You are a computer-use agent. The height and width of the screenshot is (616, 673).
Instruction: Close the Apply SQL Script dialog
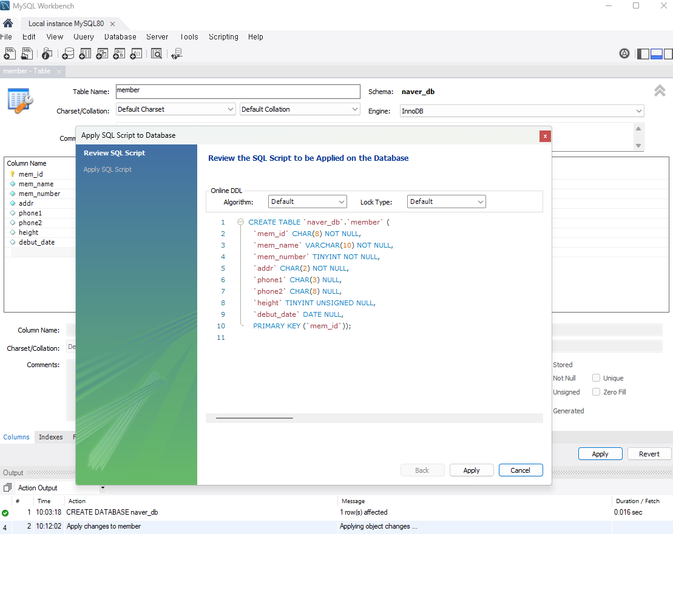(x=545, y=136)
